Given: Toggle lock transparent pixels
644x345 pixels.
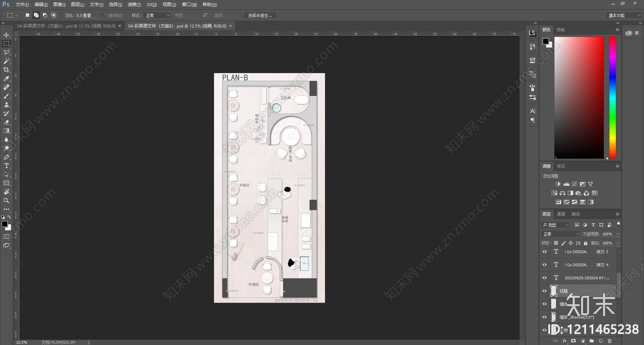Looking at the screenshot, I should [x=556, y=243].
